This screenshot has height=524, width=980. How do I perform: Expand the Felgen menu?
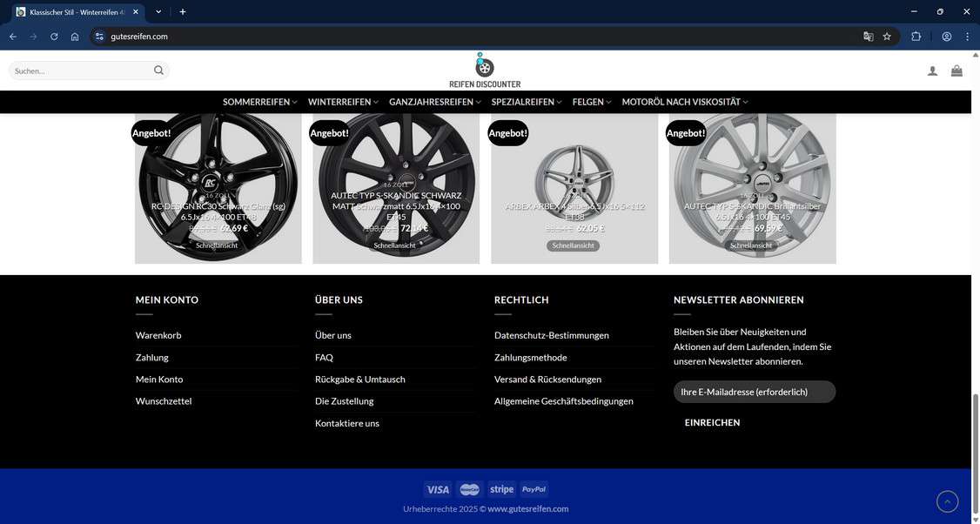(592, 102)
